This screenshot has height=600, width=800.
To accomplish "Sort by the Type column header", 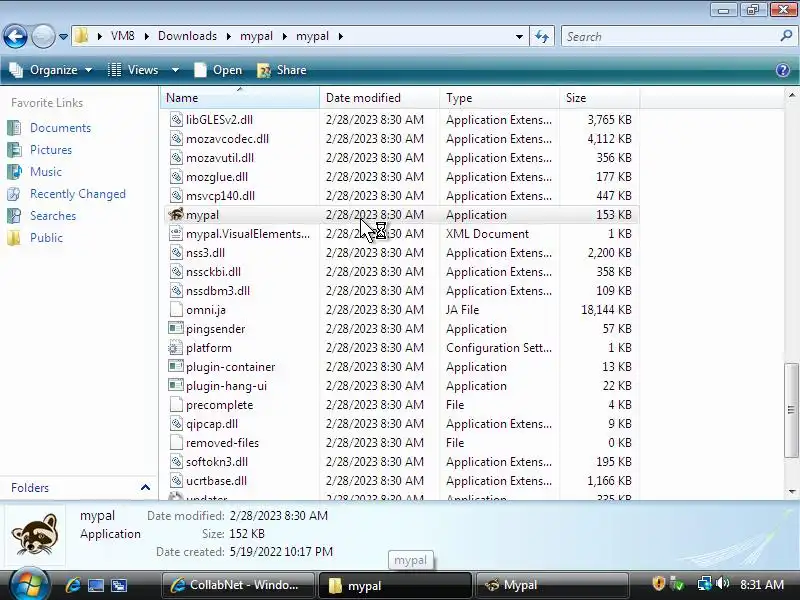I will point(499,97).
